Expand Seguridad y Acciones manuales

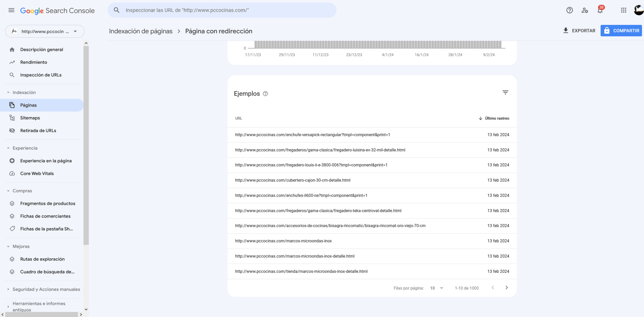click(8, 289)
